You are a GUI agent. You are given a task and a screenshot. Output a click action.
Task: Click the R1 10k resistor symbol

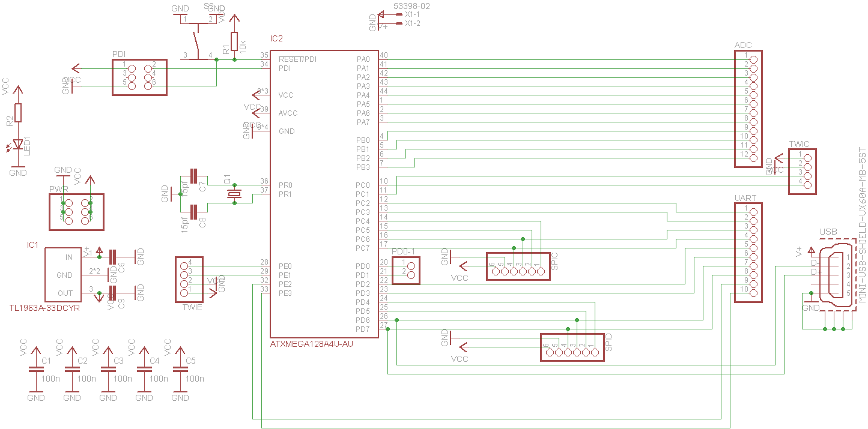point(234,41)
